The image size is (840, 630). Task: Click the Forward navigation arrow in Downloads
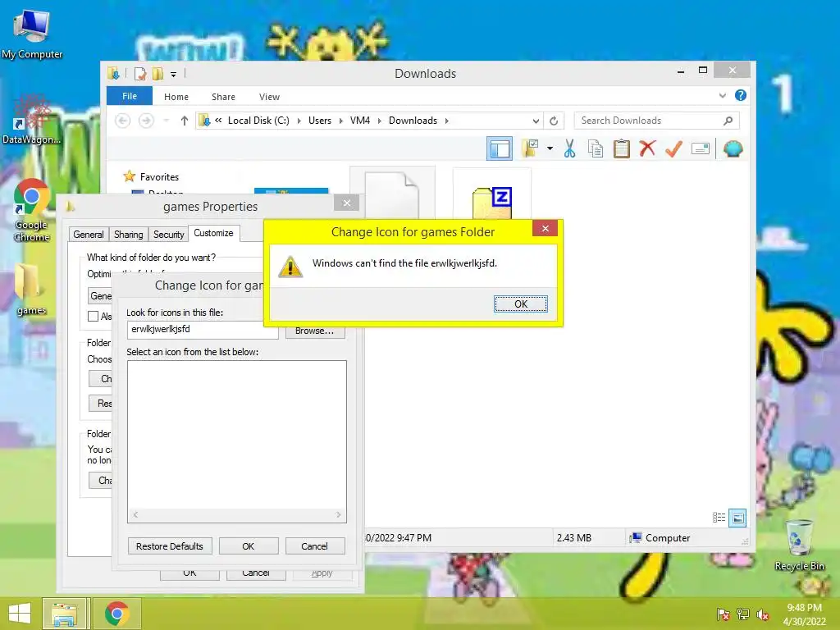[x=146, y=121]
